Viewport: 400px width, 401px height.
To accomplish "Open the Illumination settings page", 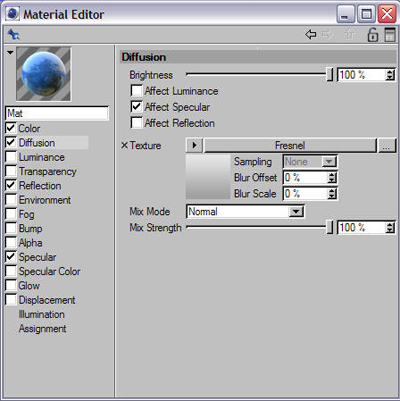I will point(42,314).
